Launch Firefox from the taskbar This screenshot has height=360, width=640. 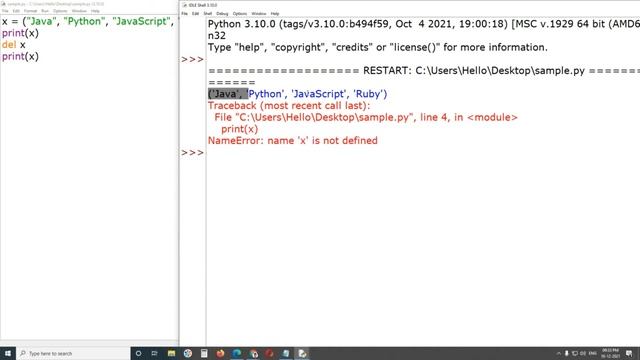pyautogui.click(x=220, y=353)
